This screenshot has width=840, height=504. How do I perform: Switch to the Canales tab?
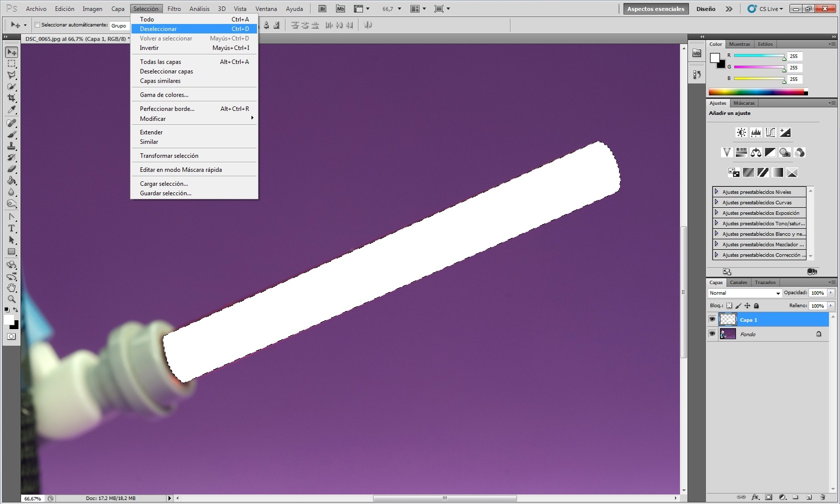pyautogui.click(x=738, y=283)
